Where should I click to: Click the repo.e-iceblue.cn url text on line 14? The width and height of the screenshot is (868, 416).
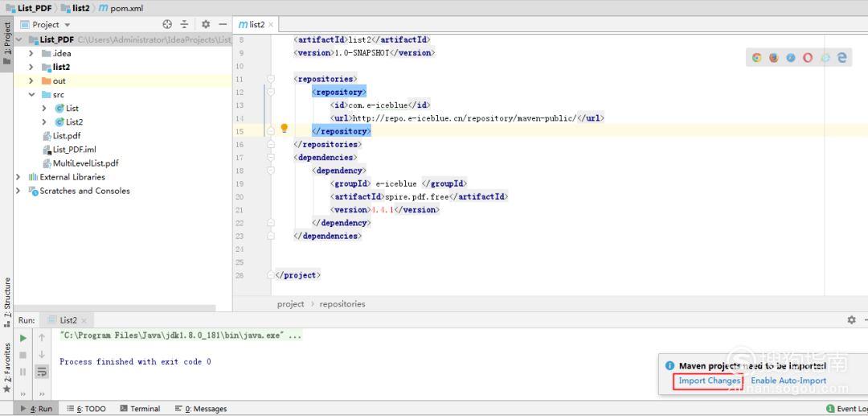[465, 118]
